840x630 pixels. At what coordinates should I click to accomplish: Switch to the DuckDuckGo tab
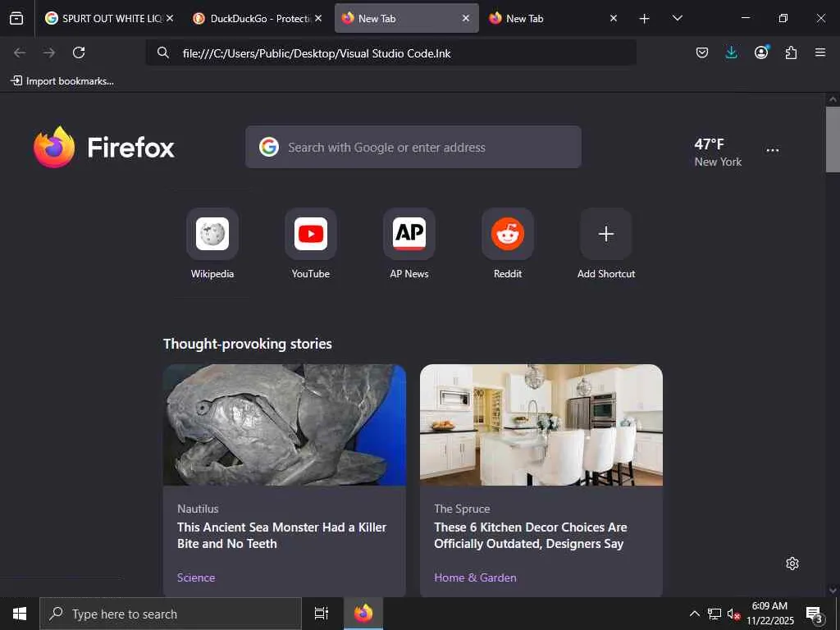pos(258,18)
